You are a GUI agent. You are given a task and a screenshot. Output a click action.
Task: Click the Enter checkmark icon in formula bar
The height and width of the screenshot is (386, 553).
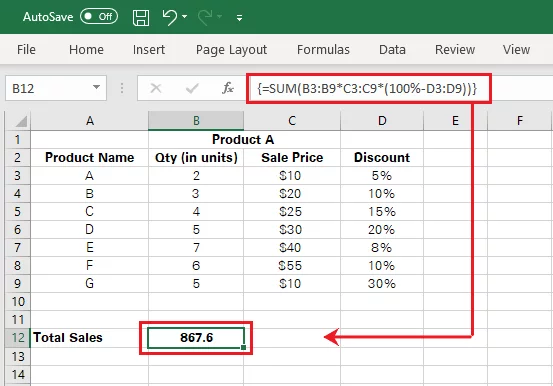point(192,88)
